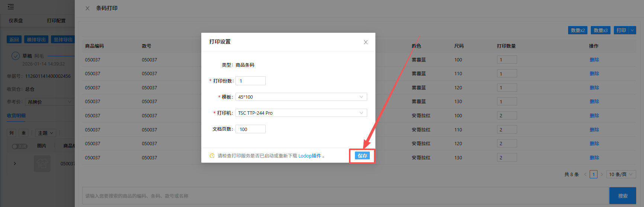Click the 数量x3 button
This screenshot has height=207, width=644.
(600, 30)
